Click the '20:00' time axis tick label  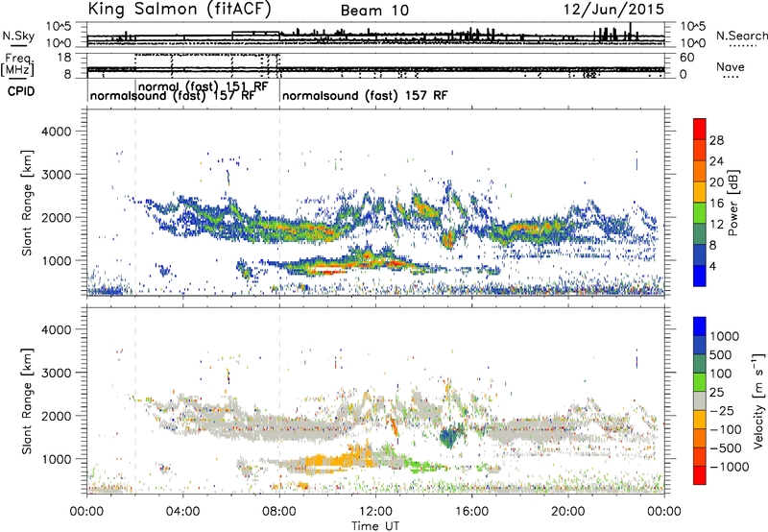tap(568, 512)
